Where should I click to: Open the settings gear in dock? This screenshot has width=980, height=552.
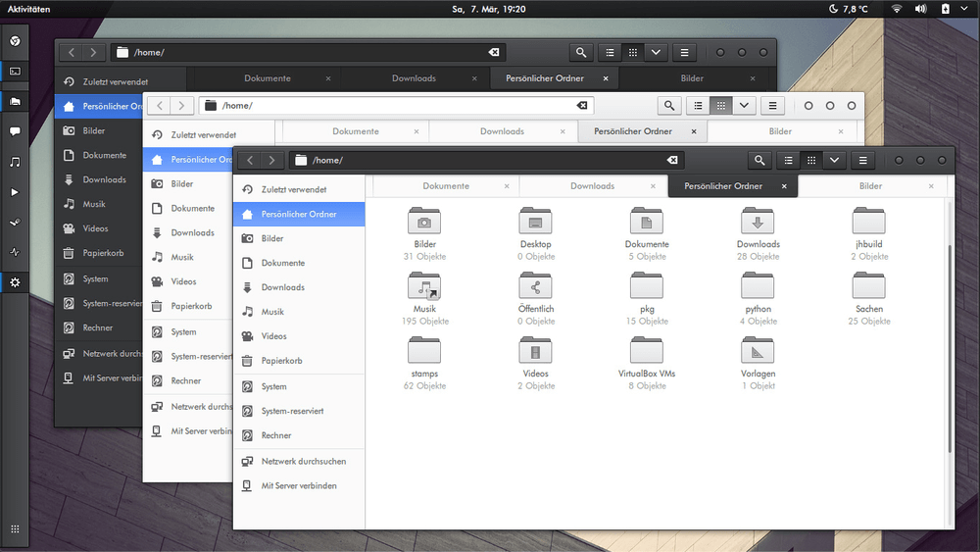click(15, 282)
